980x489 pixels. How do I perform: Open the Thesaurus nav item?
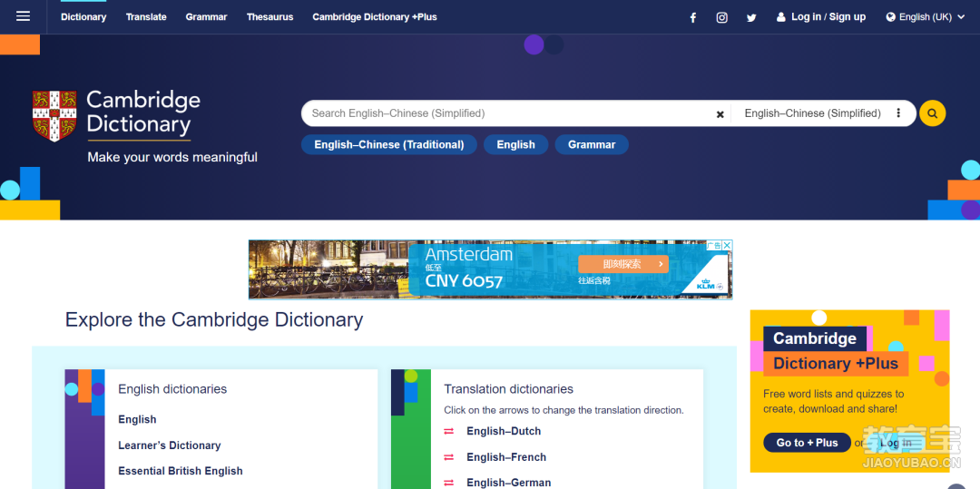tap(270, 17)
